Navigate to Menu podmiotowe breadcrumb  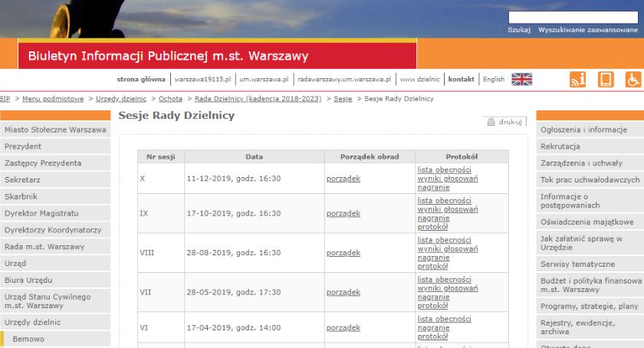click(53, 99)
